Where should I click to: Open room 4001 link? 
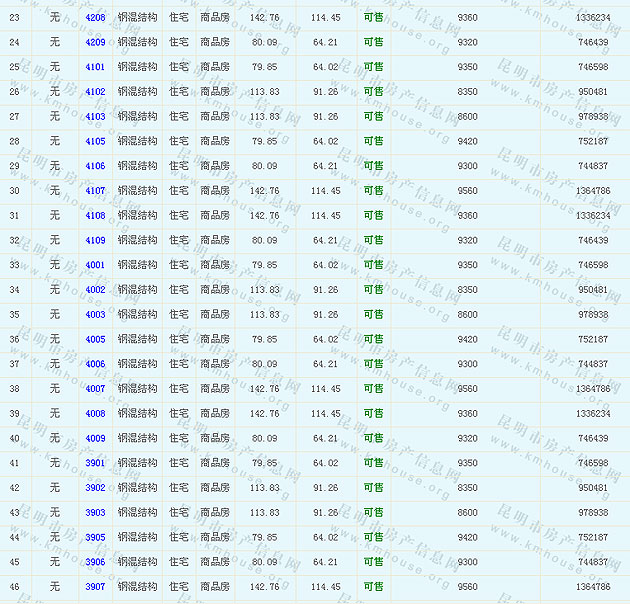coord(95,265)
